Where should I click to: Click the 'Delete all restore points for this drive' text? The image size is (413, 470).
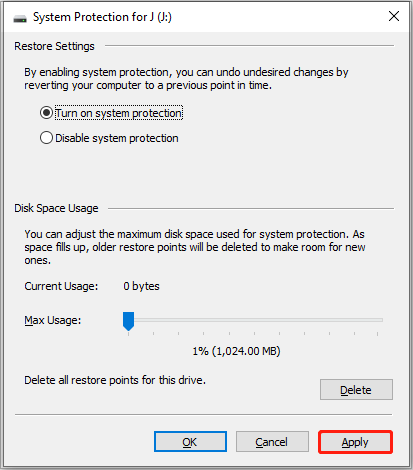coord(115,380)
